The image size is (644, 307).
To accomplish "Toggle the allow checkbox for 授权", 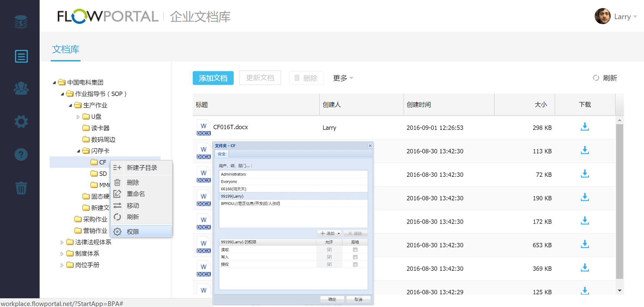I will click(329, 264).
